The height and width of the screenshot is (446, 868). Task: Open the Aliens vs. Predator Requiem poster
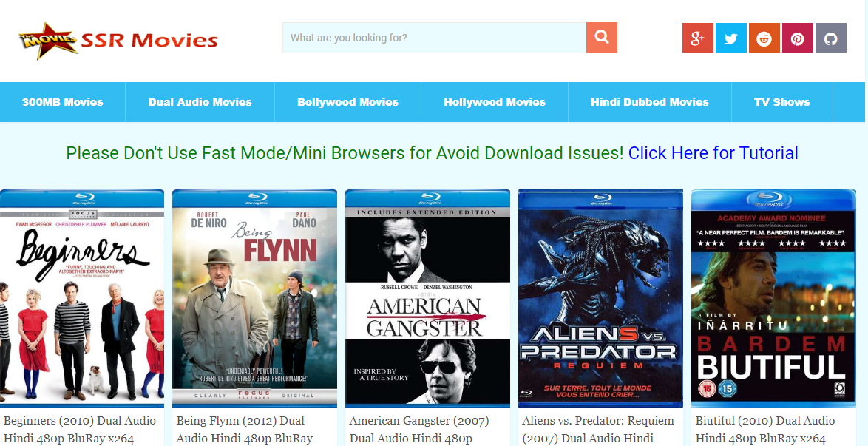tap(600, 298)
